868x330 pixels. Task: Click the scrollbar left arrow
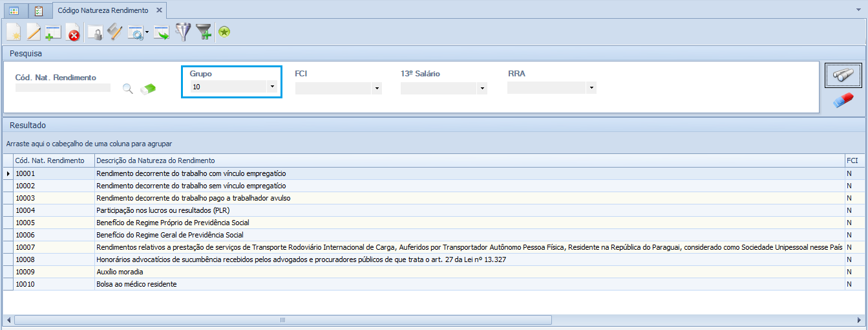(8, 320)
